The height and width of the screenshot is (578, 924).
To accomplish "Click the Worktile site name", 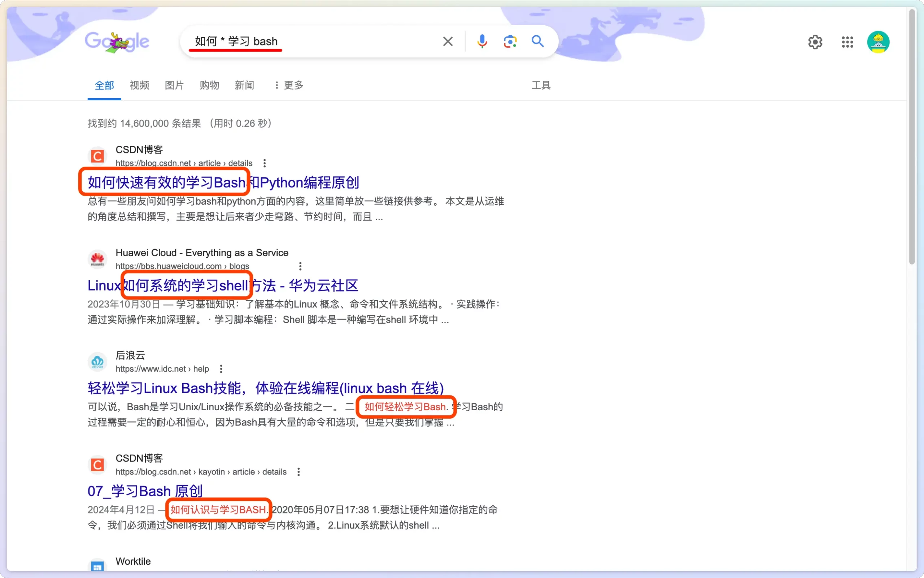I will [133, 561].
